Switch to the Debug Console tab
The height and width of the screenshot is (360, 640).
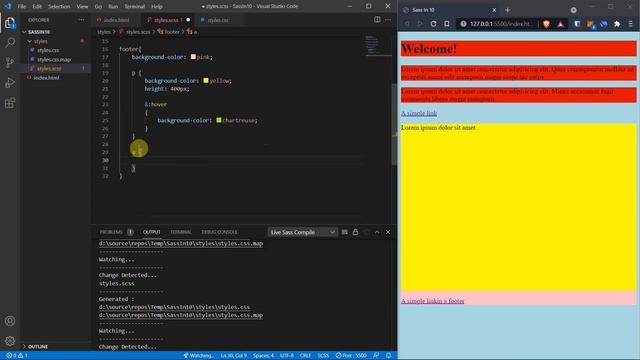tap(219, 232)
